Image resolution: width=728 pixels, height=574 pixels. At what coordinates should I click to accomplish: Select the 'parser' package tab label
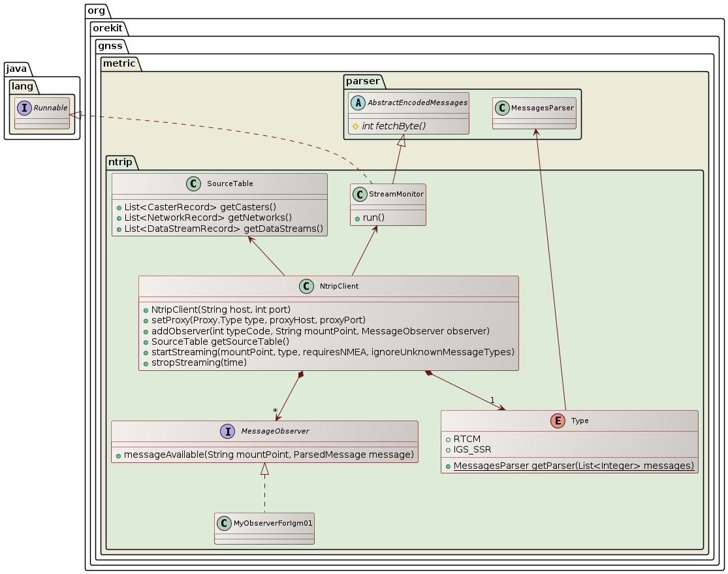pos(363,82)
